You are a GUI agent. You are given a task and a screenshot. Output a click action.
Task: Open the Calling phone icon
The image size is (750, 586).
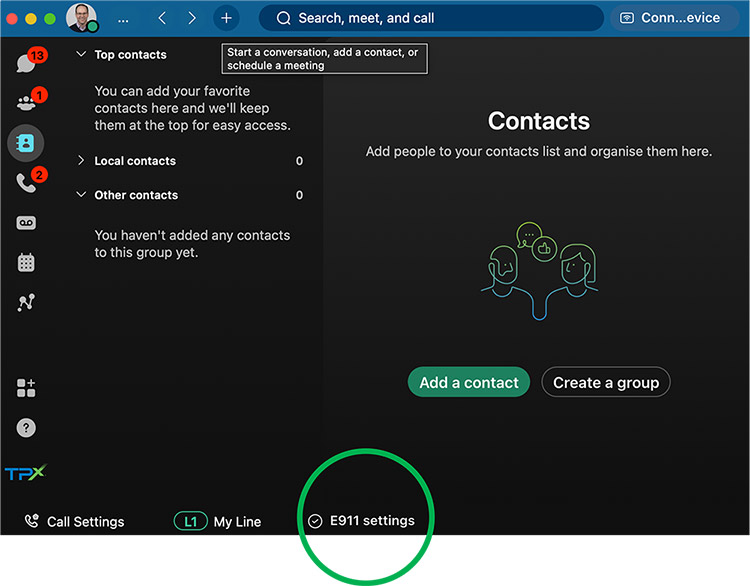(26, 183)
